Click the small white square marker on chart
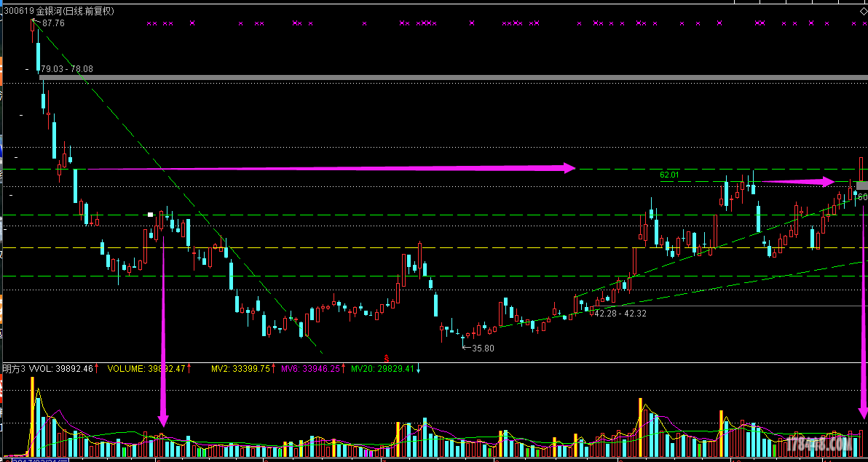This screenshot has height=462, width=868. click(x=150, y=214)
